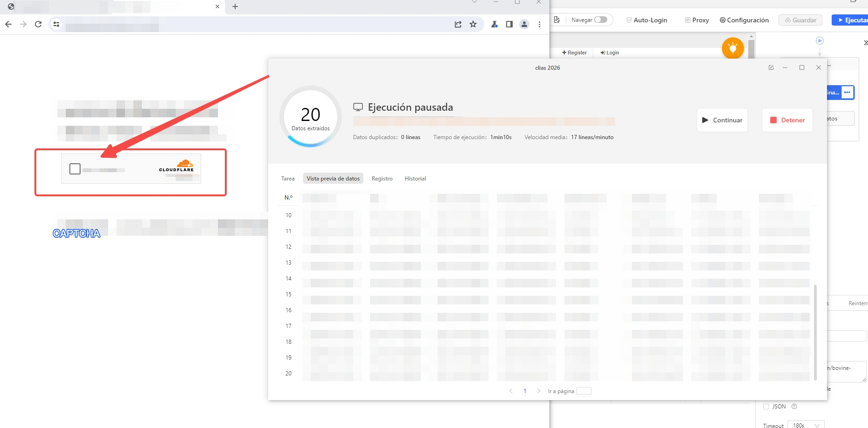This screenshot has width=868, height=428.
Task: Click the data preview vertical scrollbar
Action: 815,332
